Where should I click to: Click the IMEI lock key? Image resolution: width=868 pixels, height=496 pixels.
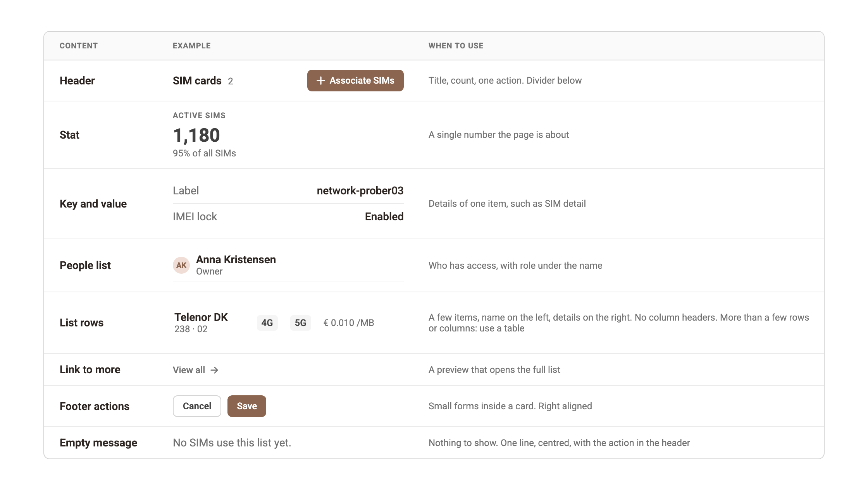[x=195, y=216]
